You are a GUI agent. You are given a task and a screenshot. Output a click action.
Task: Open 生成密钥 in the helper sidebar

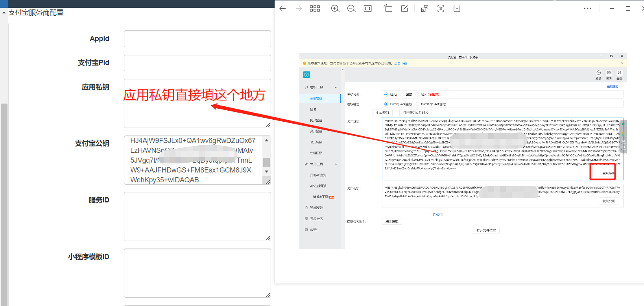pos(320,98)
